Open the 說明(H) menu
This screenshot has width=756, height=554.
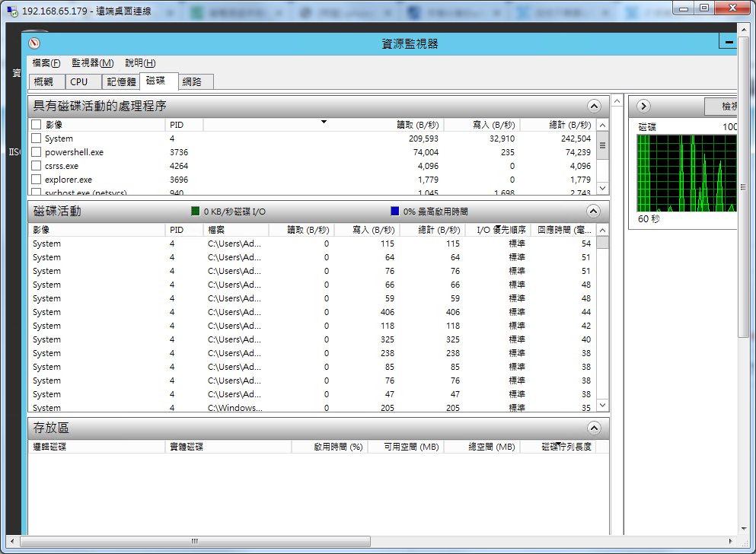(140, 63)
